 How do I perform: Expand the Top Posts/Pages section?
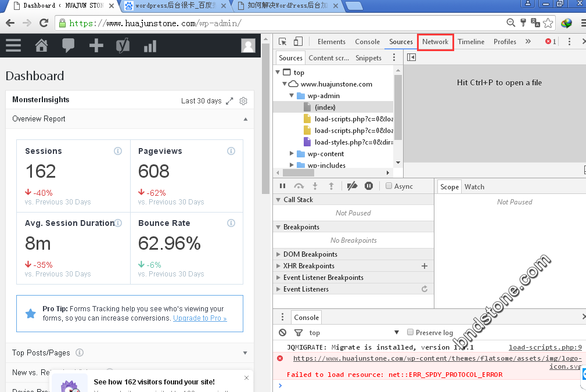pyautogui.click(x=245, y=353)
